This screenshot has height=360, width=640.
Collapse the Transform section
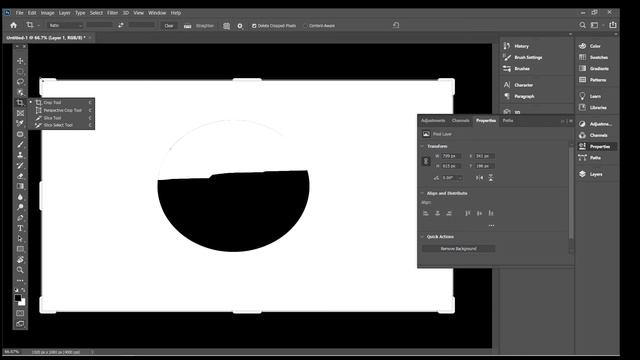coord(423,146)
